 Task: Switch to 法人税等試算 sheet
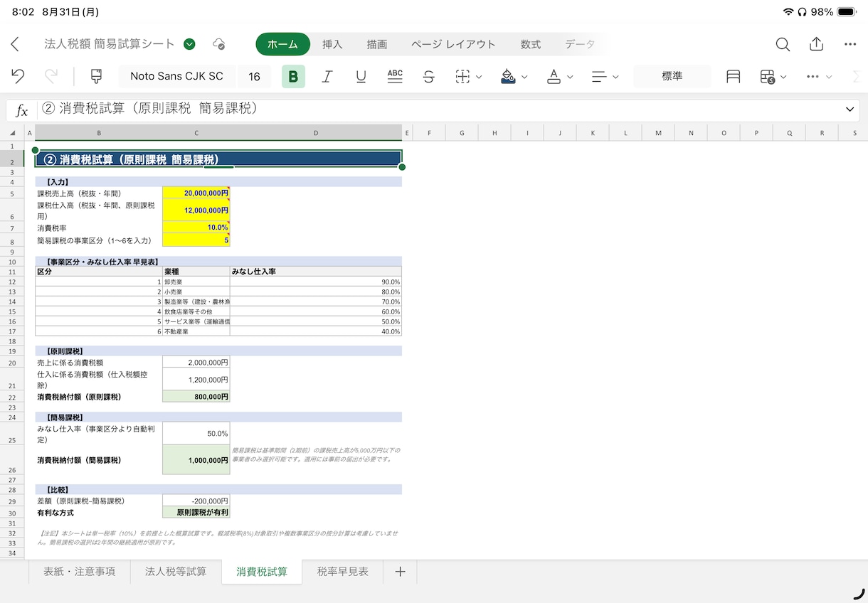pos(176,572)
